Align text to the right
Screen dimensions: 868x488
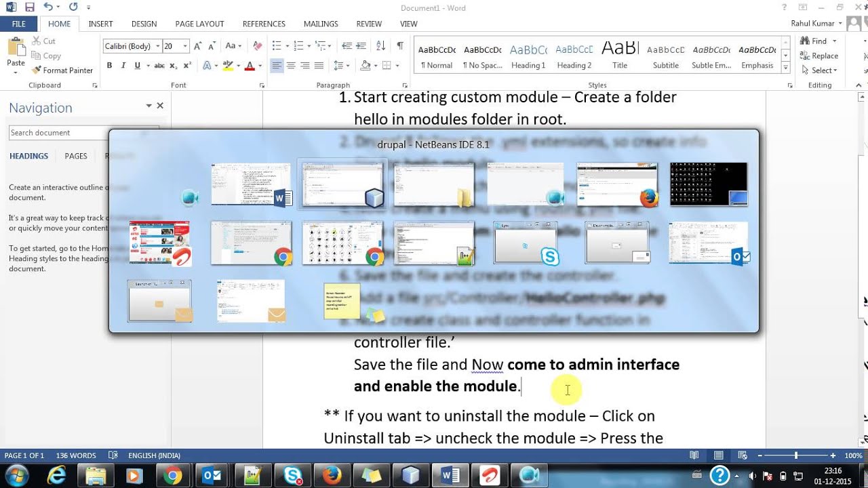click(x=305, y=66)
